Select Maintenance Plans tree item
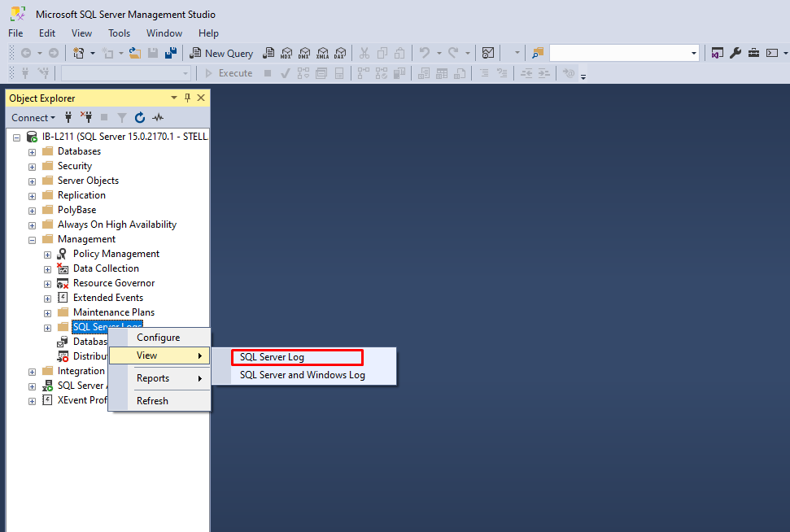This screenshot has height=532, width=790. (114, 312)
